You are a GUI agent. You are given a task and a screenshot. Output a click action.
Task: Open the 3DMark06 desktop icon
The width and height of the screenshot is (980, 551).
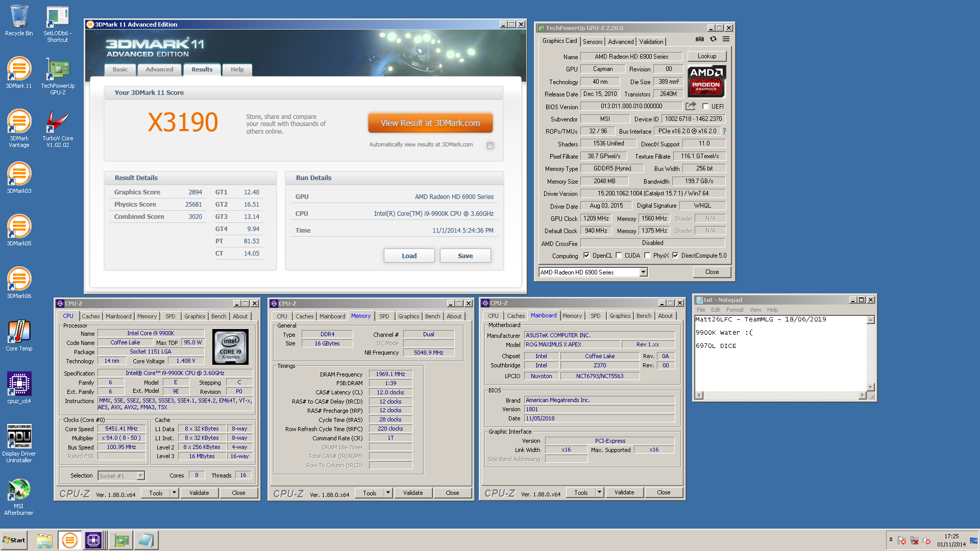[19, 283]
